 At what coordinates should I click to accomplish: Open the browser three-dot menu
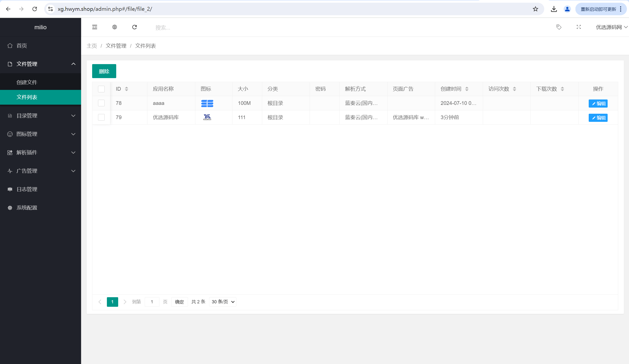click(621, 9)
